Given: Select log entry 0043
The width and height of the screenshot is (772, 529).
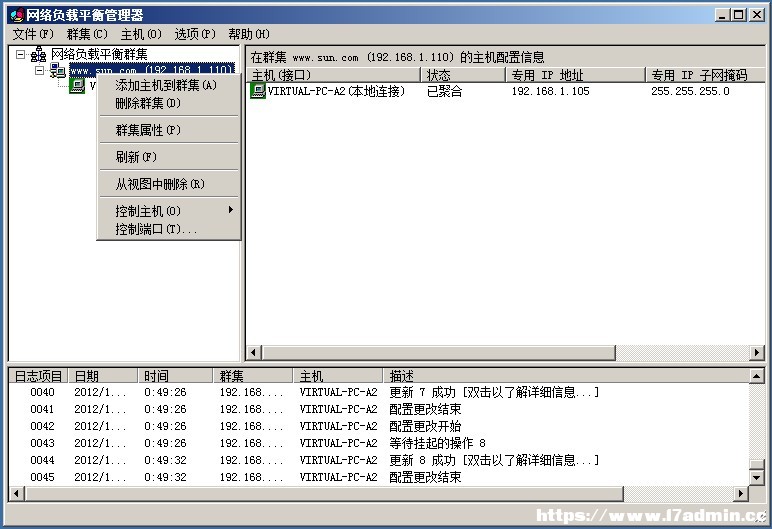Looking at the screenshot, I should click(x=379, y=443).
